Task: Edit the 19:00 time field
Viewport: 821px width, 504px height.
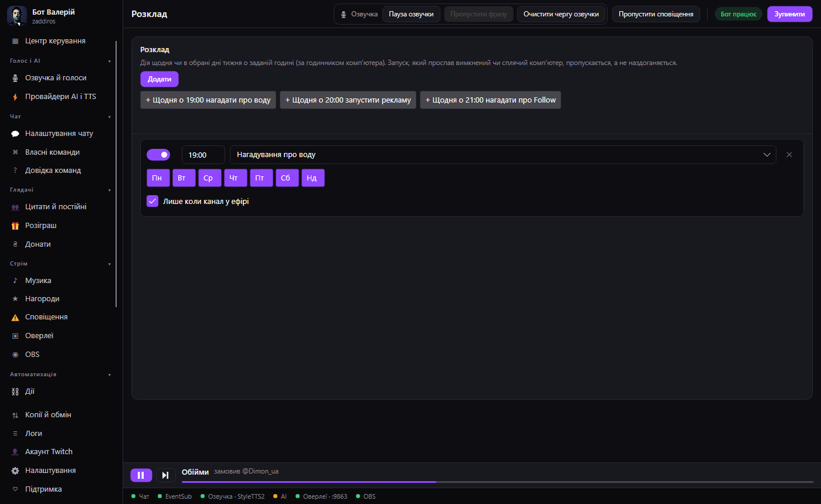Action: 203,155
